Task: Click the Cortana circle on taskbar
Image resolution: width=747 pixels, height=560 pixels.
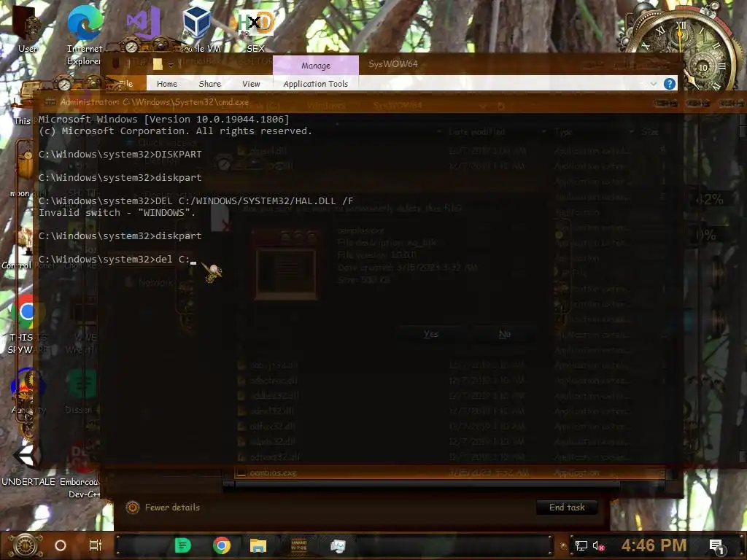Action: point(61,545)
